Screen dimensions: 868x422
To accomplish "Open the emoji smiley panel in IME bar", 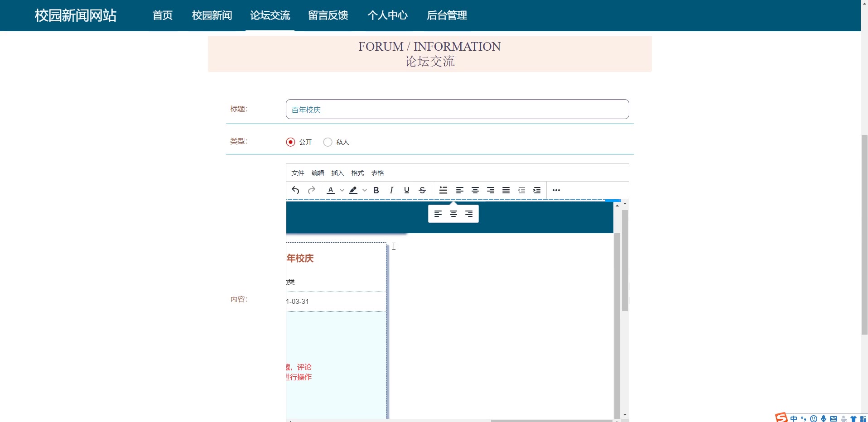I will pos(814,419).
